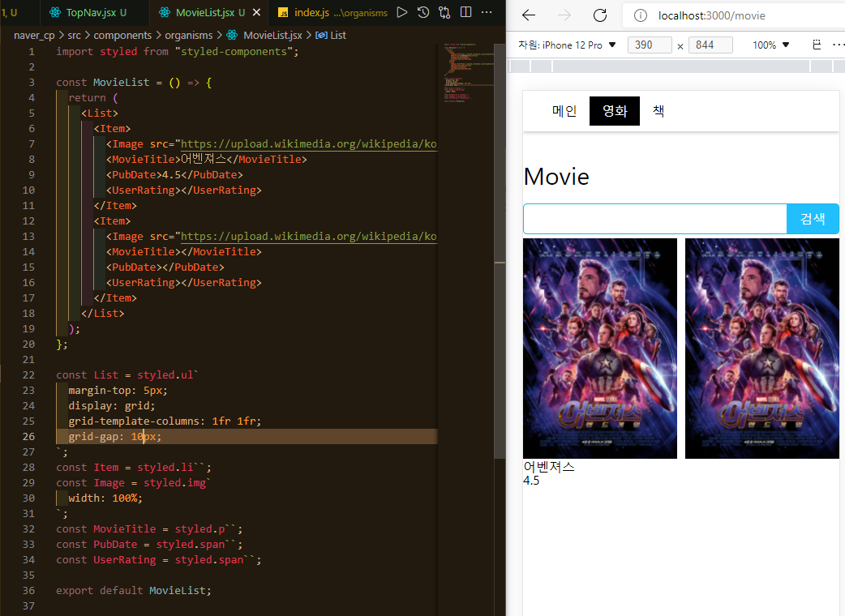Click the editor minimap
The height and width of the screenshot is (616, 845).
466,73
